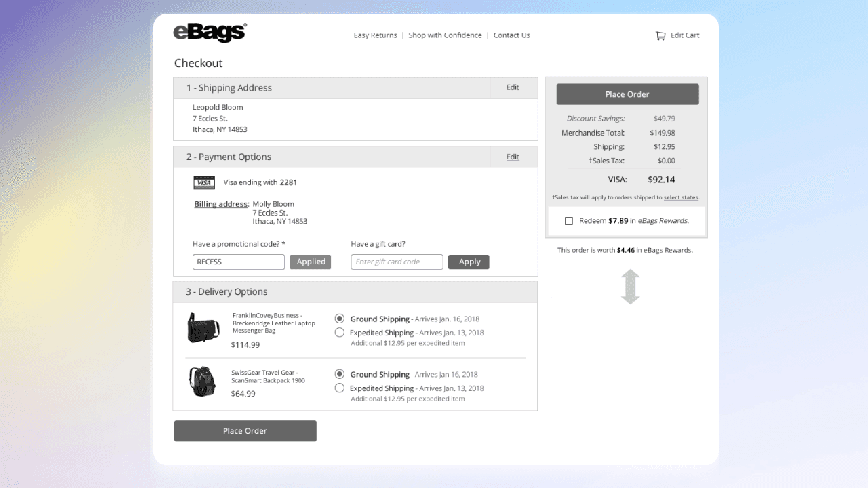
Task: Click the VISA total $92.14
Action: pyautogui.click(x=661, y=180)
